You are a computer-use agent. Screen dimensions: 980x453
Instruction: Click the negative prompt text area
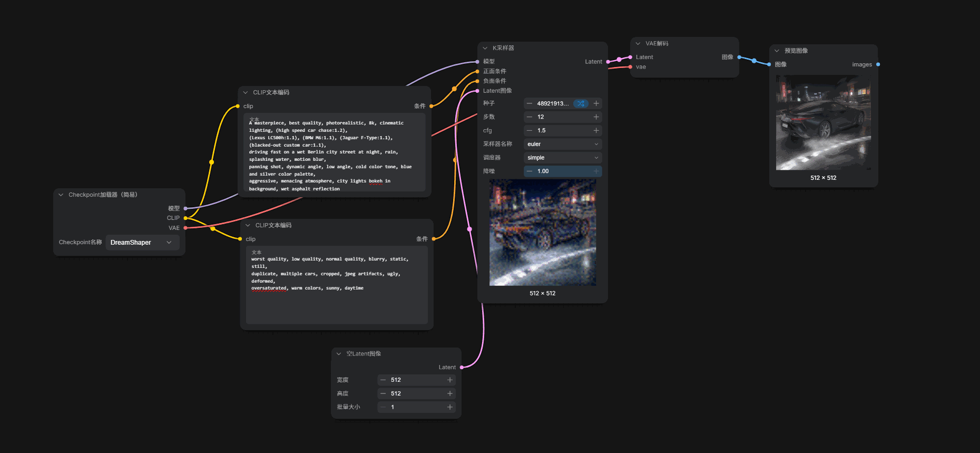point(337,285)
